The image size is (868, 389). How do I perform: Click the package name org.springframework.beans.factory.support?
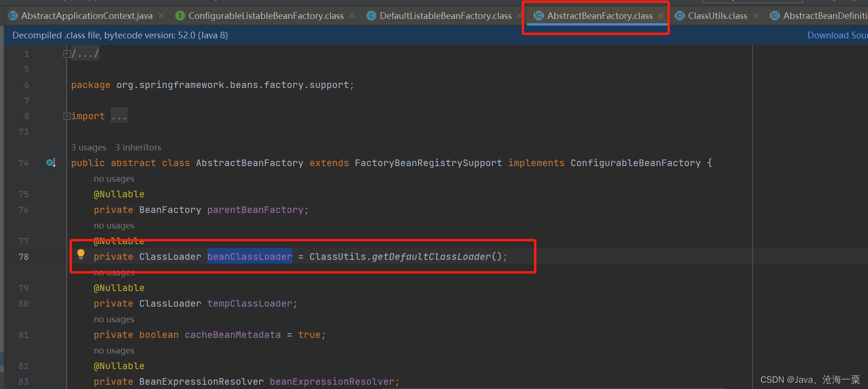(233, 85)
